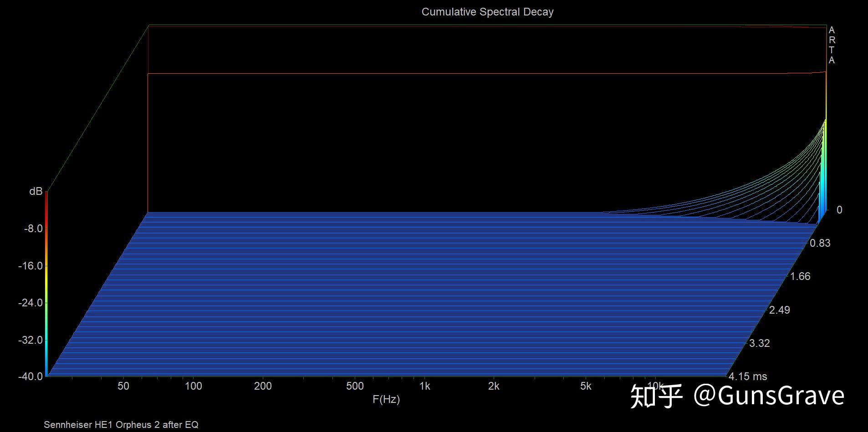Image resolution: width=868 pixels, height=432 pixels.
Task: Click the 4.15 ms time axis value
Action: click(x=748, y=376)
